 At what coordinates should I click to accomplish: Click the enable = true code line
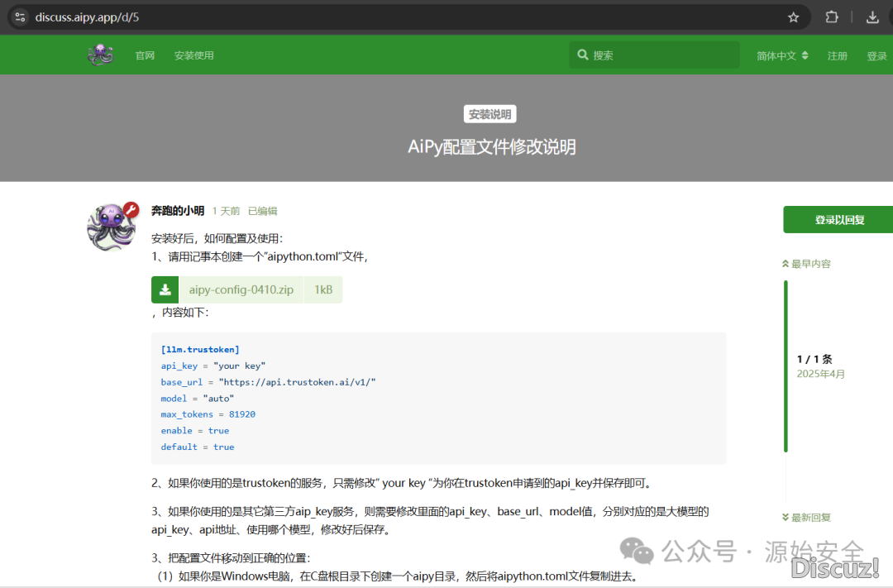[195, 431]
